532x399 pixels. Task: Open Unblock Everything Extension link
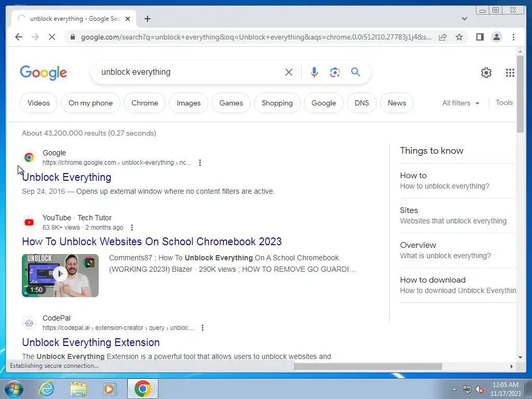(91, 342)
